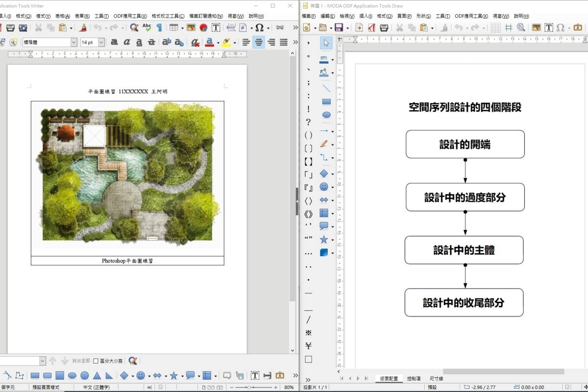
Task: Open Paste dropdown arrow in Writer
Action: (x=71, y=28)
